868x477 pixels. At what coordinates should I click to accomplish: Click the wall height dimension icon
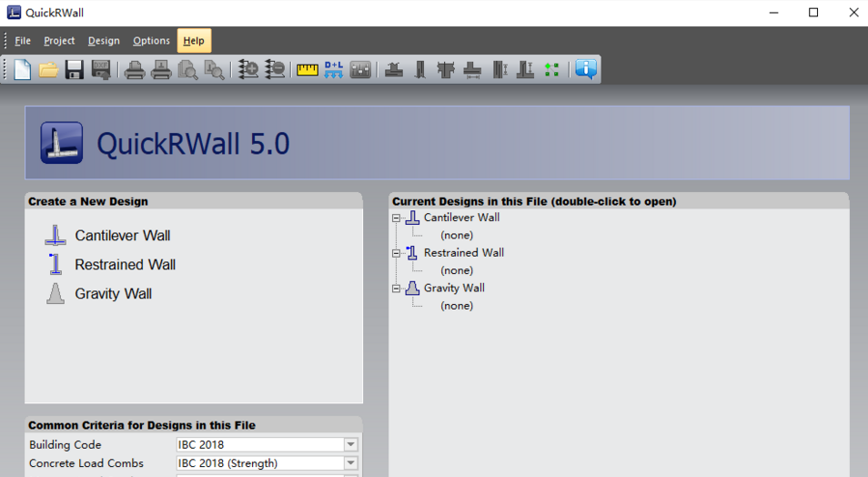tap(500, 70)
